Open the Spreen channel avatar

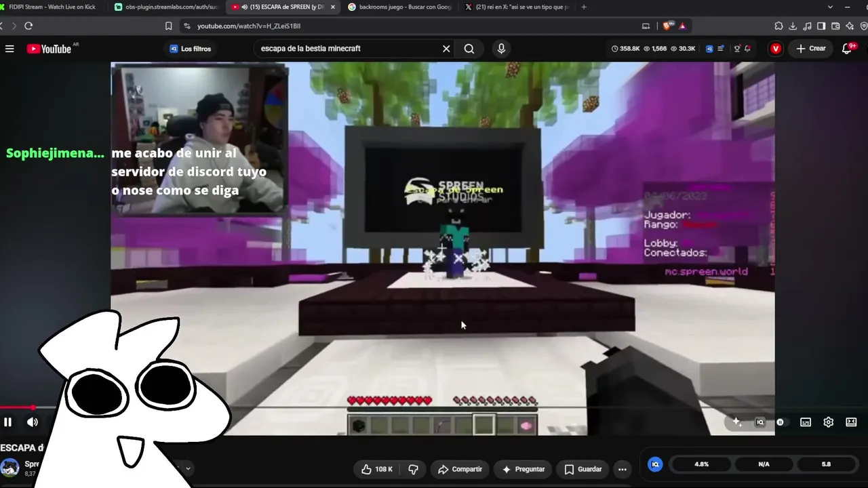(9, 468)
